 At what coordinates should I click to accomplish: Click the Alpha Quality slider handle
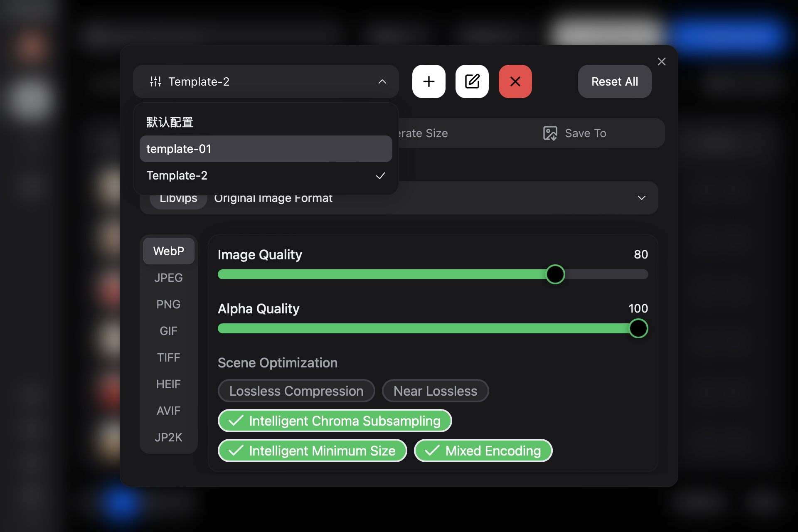click(638, 328)
